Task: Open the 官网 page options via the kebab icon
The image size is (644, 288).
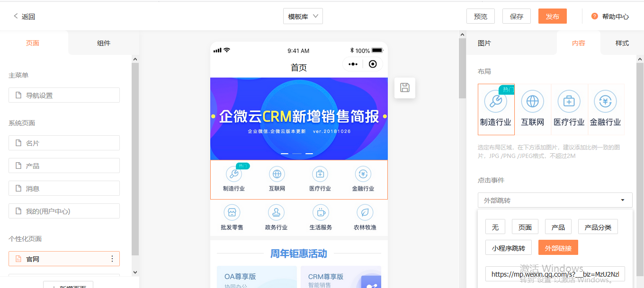Action: click(112, 259)
